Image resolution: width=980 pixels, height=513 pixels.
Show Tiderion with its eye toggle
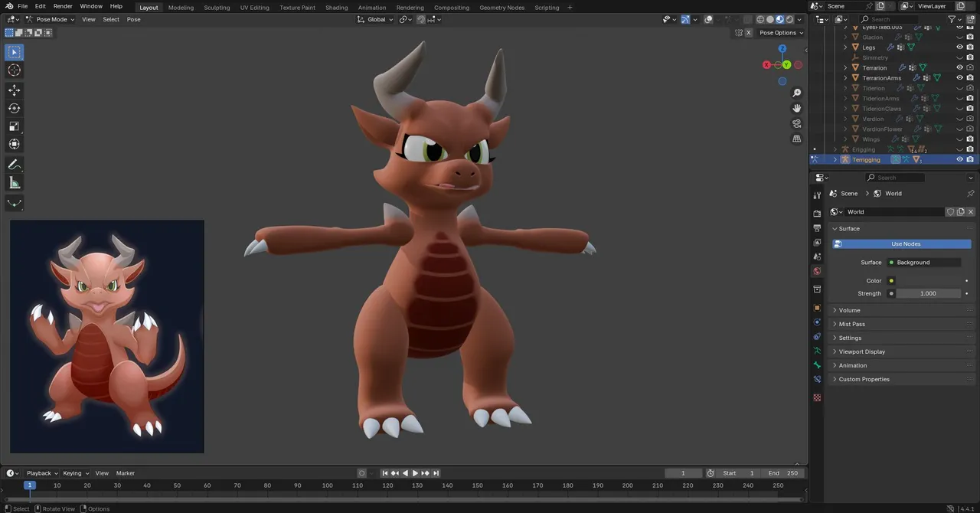tap(959, 88)
